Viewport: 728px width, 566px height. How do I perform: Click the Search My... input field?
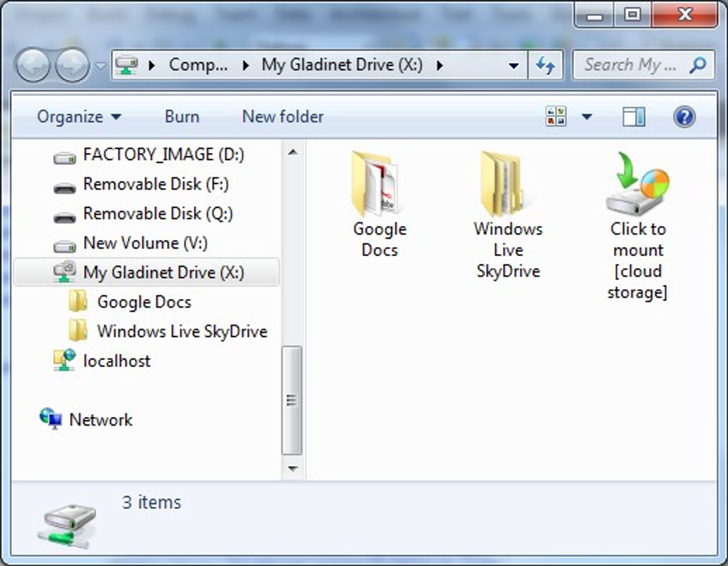coord(644,65)
